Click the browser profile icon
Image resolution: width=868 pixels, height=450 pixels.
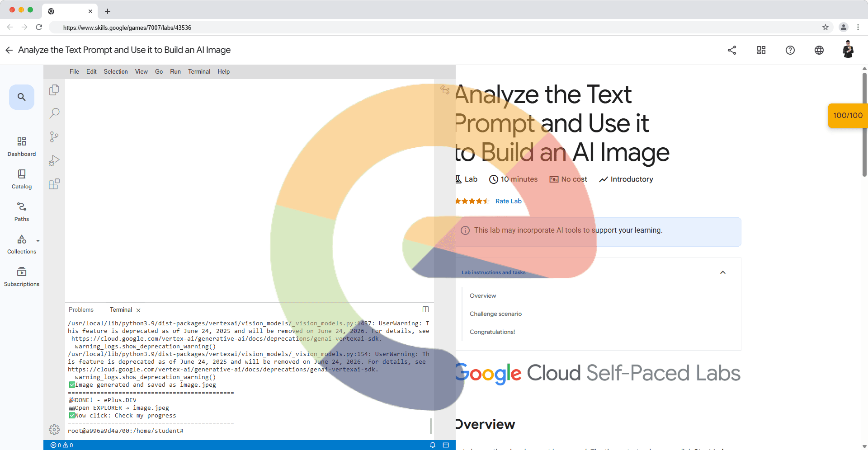844,28
